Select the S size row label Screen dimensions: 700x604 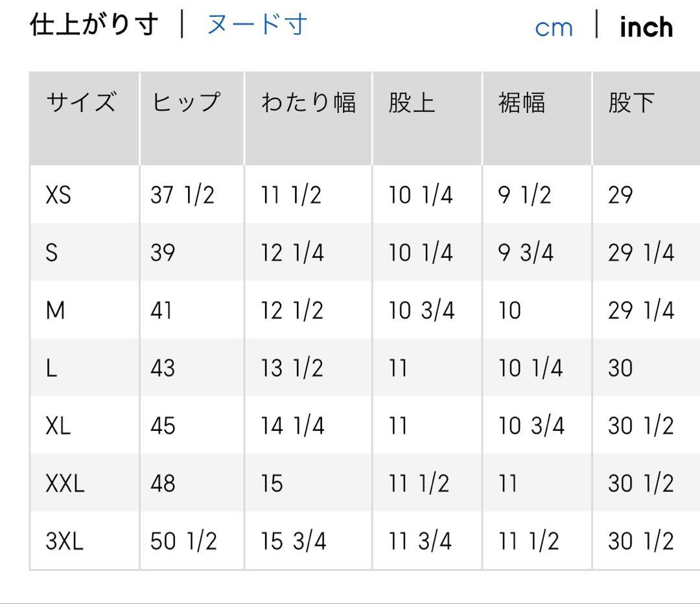(52, 253)
